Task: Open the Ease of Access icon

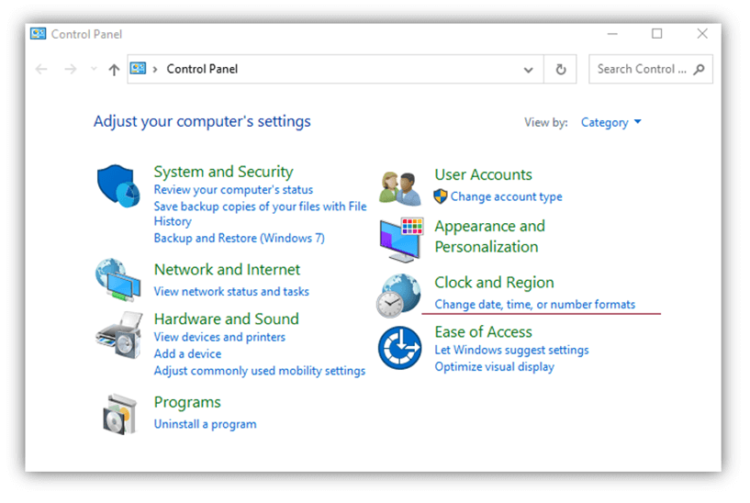Action: pos(400,348)
